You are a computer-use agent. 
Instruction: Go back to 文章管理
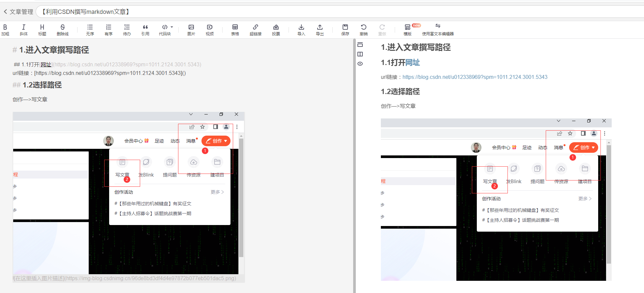tap(18, 12)
